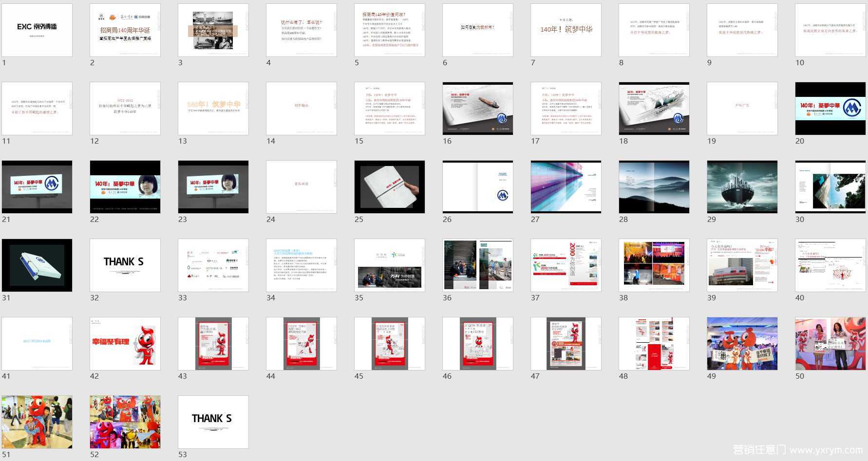The width and height of the screenshot is (868, 461).
Task: Select slide 5 with red heading text
Action: click(390, 30)
